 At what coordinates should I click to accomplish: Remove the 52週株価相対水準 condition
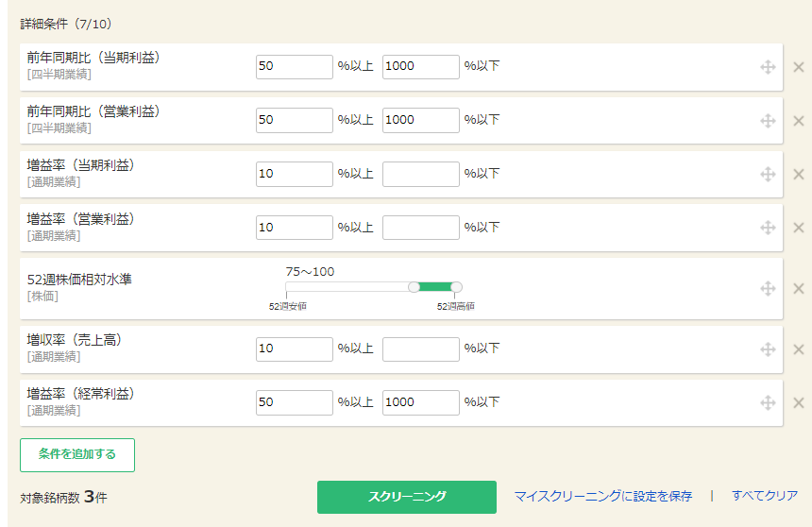pos(798,289)
